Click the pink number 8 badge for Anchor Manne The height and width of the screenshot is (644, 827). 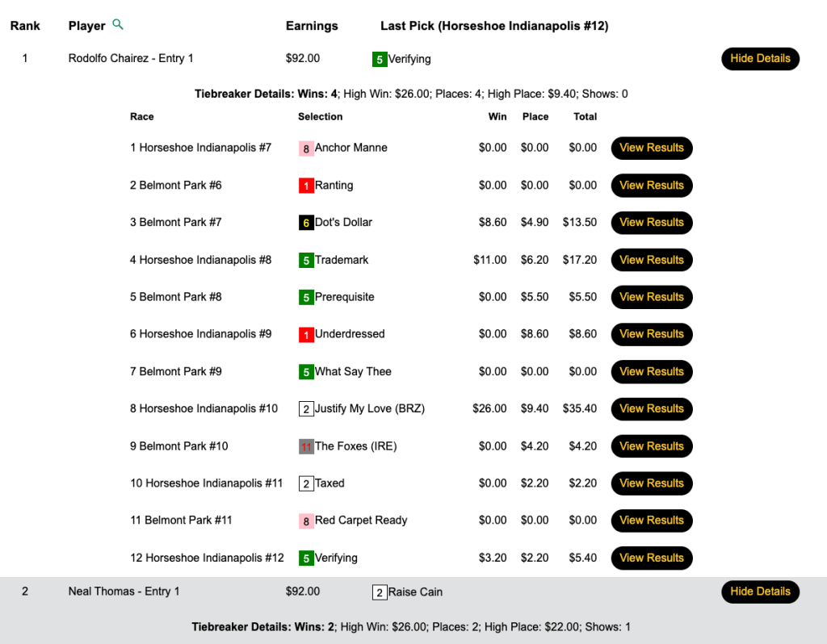tap(306, 148)
